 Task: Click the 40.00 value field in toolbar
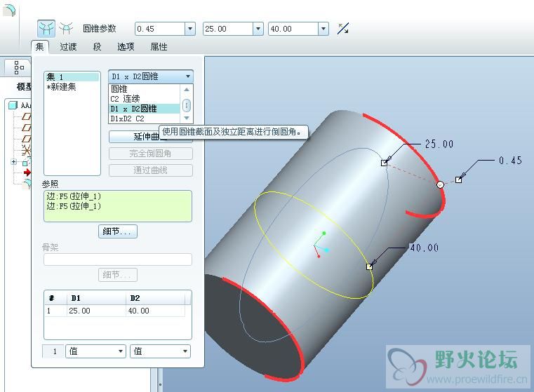(293, 29)
